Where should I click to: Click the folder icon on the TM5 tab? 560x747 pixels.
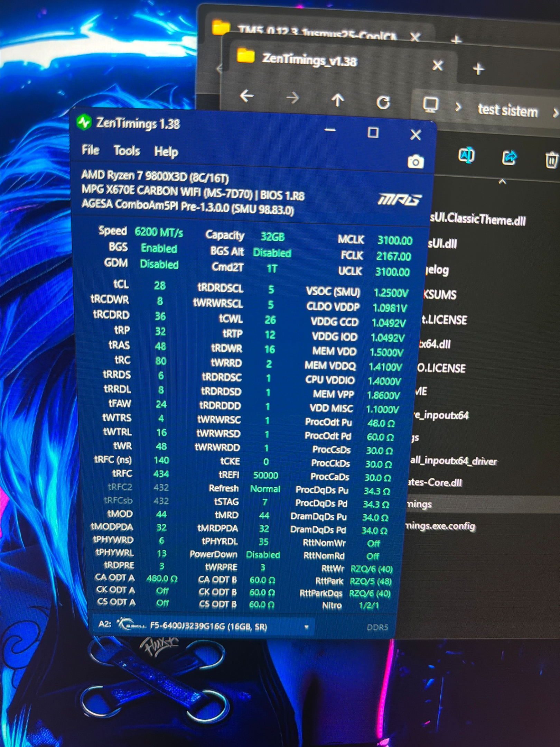pos(221,27)
